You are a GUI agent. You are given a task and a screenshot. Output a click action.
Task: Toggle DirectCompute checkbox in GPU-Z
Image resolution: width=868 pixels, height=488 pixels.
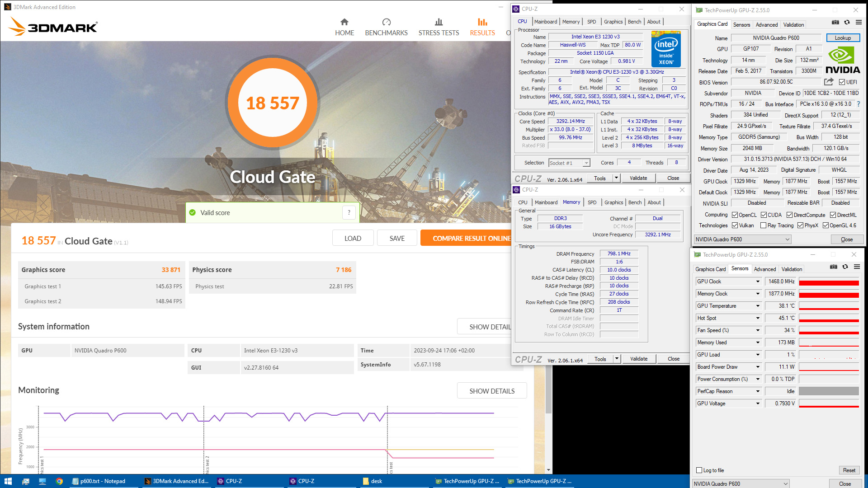789,215
